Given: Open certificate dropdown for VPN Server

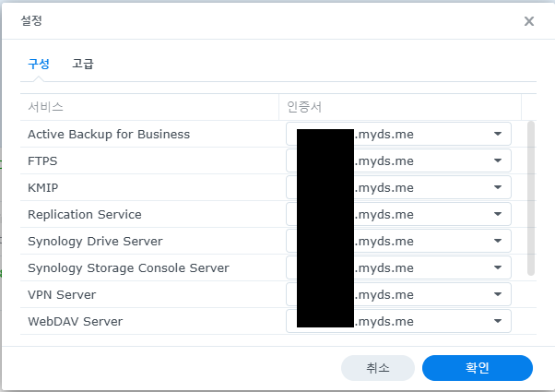Looking at the screenshot, I should [398, 294].
